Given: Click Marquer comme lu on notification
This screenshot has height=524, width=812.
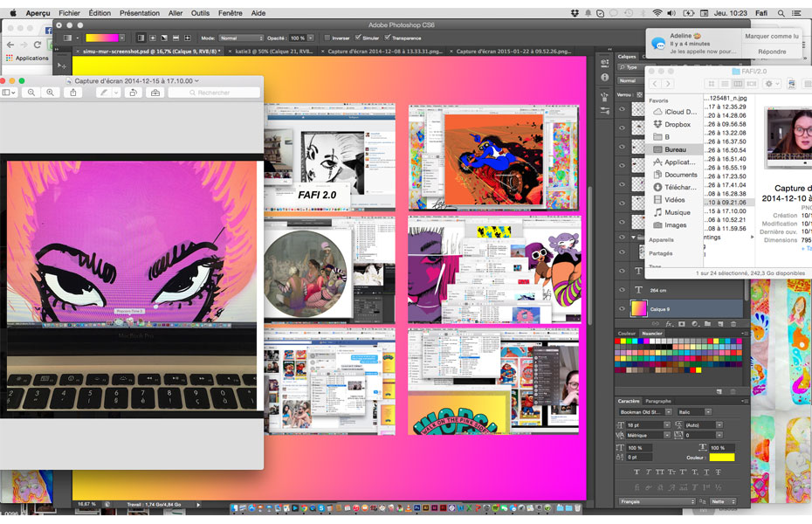Looking at the screenshot, I should (772, 37).
